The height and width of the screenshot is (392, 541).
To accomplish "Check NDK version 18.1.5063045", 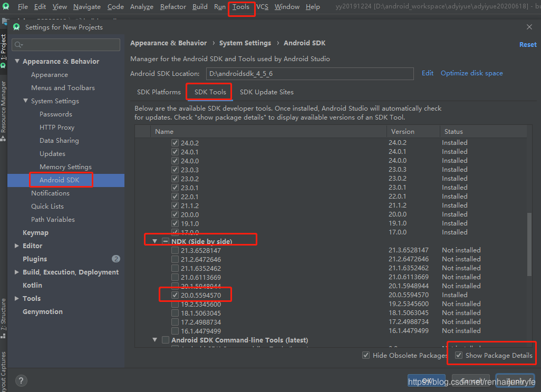I will pos(175,313).
